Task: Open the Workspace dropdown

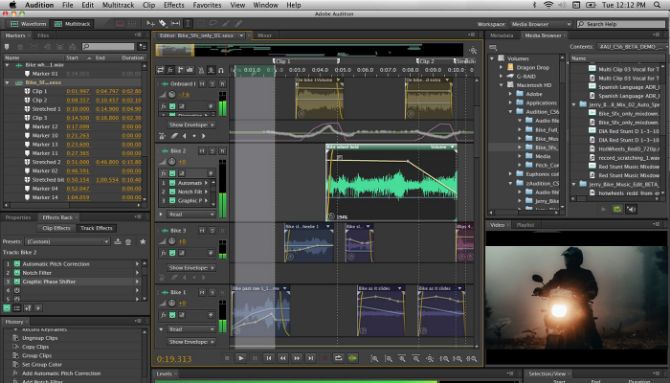Action: coord(540,24)
